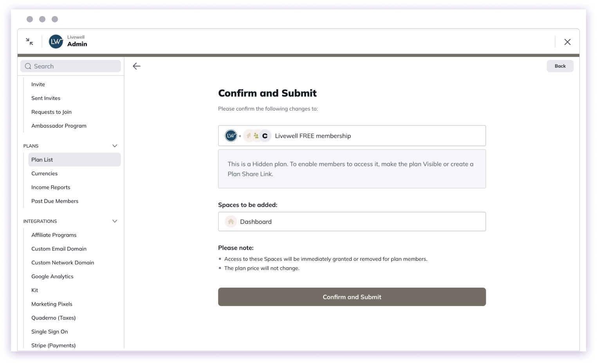Viewport: 597px width, 364px height.
Task: Open Currencies from the sidebar
Action: (x=44, y=173)
